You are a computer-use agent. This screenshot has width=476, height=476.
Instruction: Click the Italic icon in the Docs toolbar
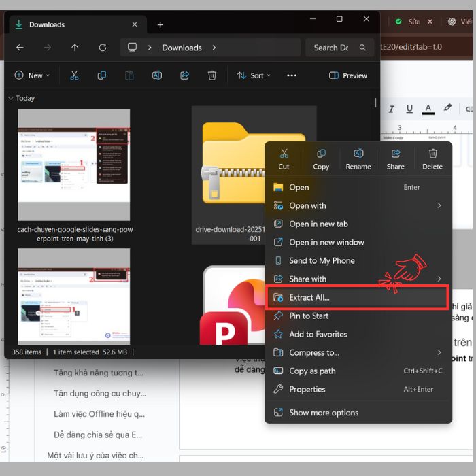[391, 109]
